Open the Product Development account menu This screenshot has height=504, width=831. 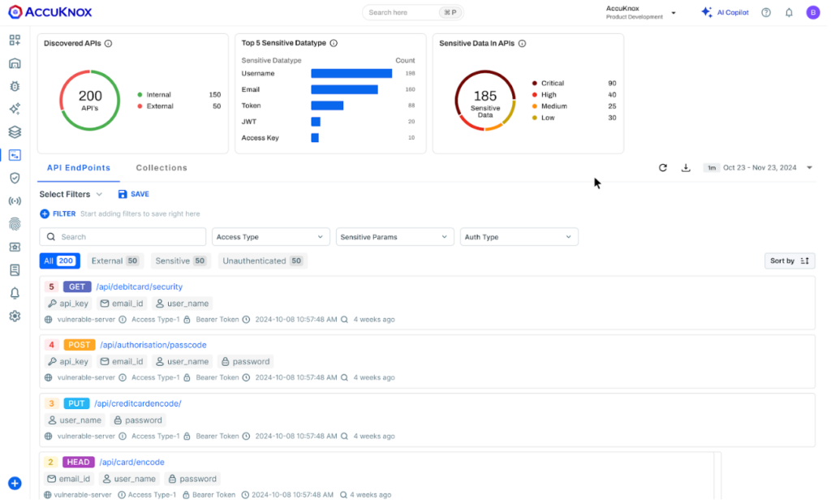(x=640, y=12)
